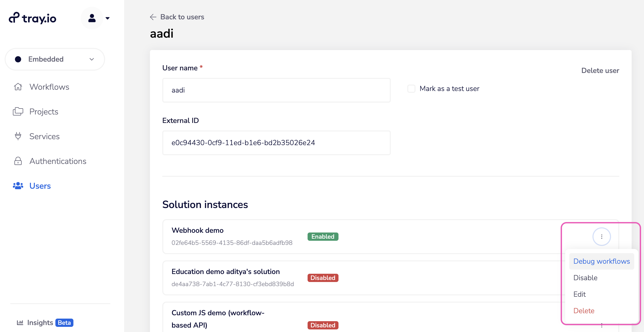Choose Delete in the instance menu
Screen dimensions: 644x332
584,311
